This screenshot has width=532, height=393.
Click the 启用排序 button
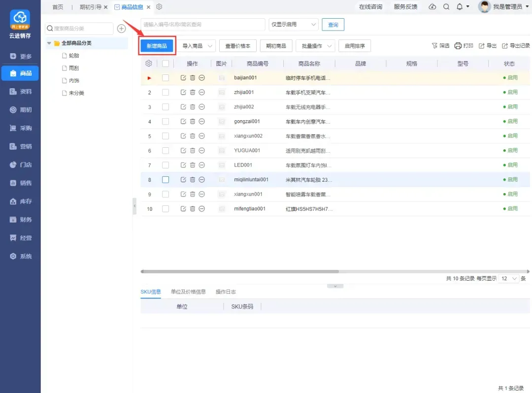click(x=355, y=46)
